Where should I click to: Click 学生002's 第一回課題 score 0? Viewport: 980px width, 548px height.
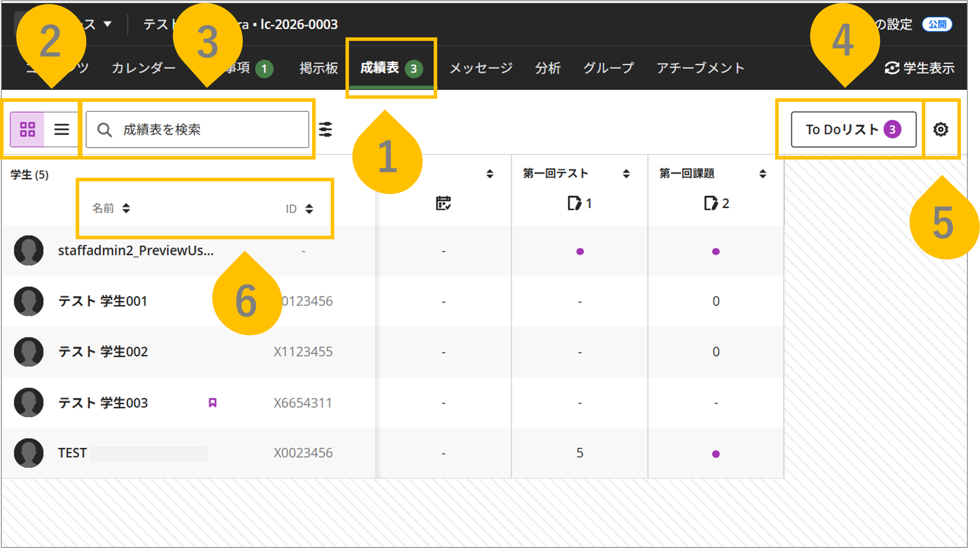pyautogui.click(x=716, y=352)
